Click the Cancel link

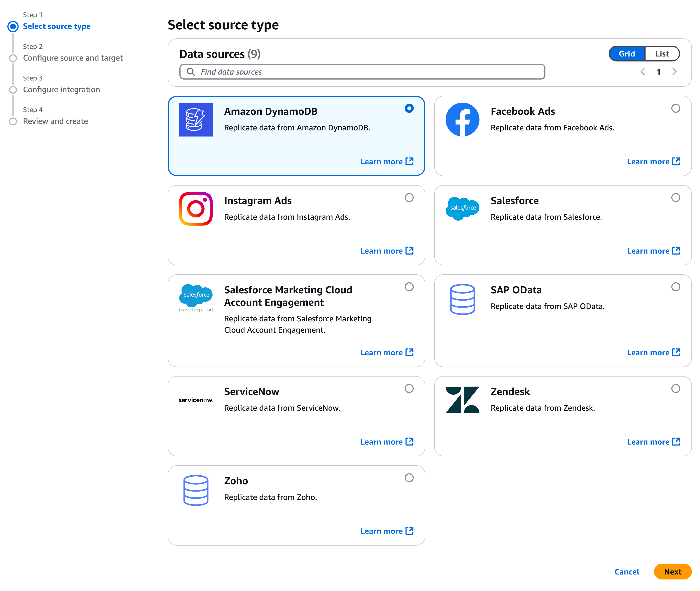pos(626,572)
